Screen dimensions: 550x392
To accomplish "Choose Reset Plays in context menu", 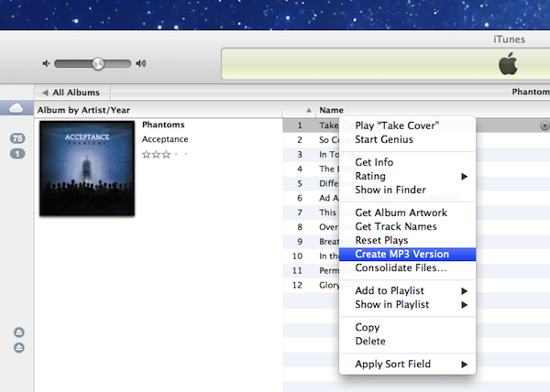I will 407,240.
